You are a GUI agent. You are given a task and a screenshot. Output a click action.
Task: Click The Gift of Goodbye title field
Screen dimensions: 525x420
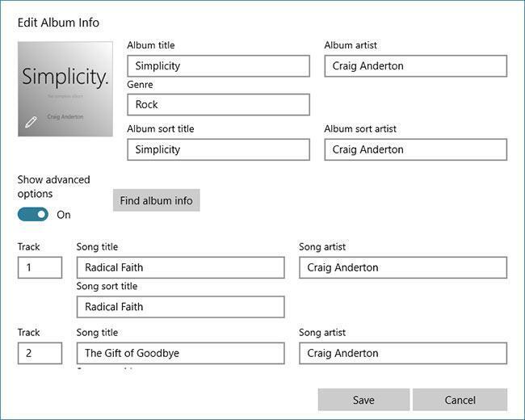coord(180,353)
